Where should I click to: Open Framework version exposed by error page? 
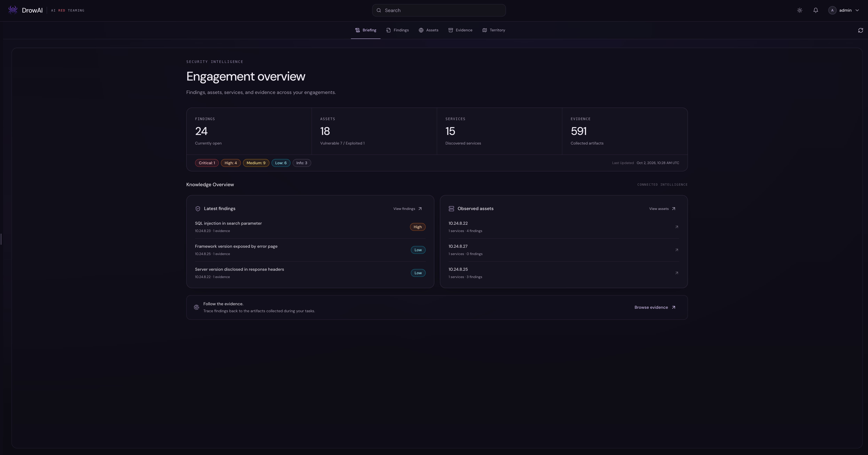(310, 250)
